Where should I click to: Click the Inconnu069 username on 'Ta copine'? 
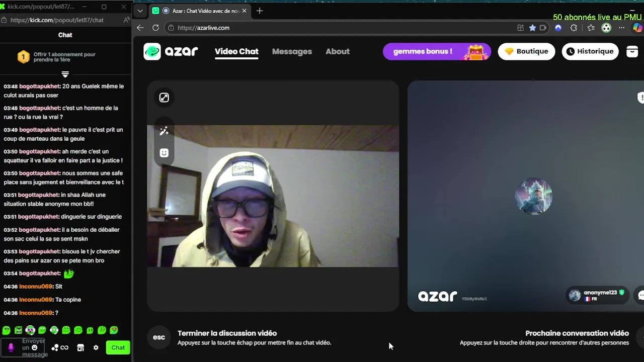tap(36, 300)
